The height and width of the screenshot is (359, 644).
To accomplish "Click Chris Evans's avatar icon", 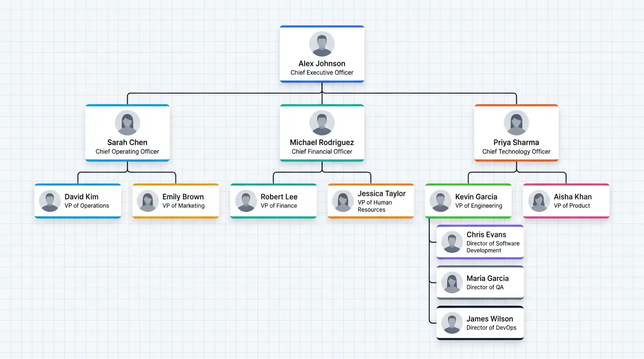I will [452, 242].
